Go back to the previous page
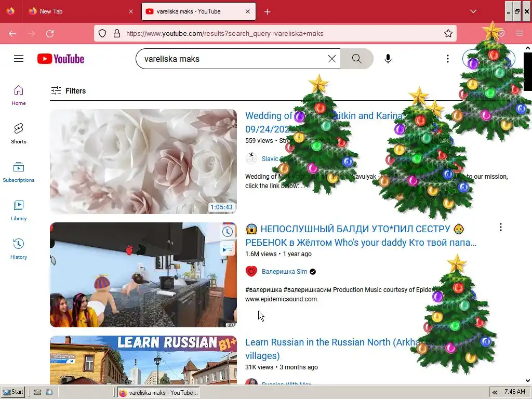This screenshot has width=532, height=399. point(12,33)
